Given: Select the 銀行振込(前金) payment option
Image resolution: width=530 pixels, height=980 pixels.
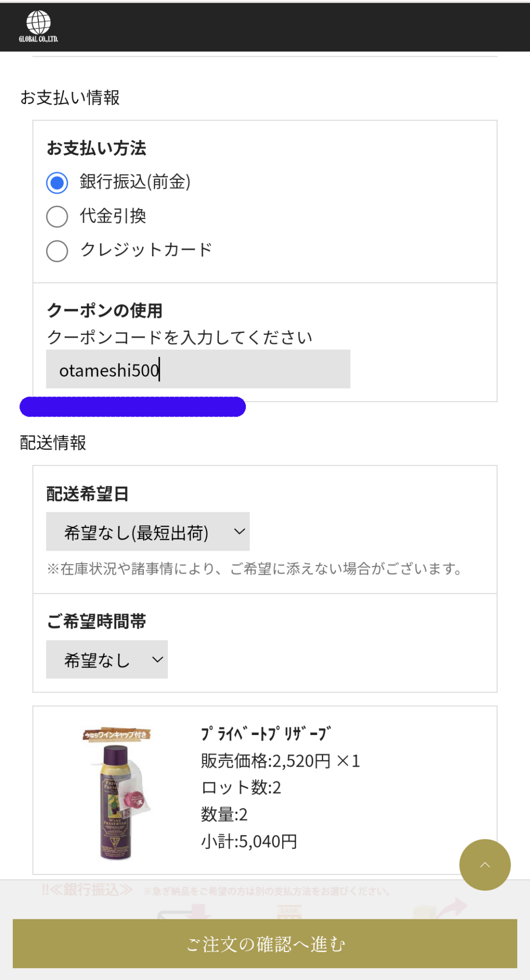Looking at the screenshot, I should 57,182.
